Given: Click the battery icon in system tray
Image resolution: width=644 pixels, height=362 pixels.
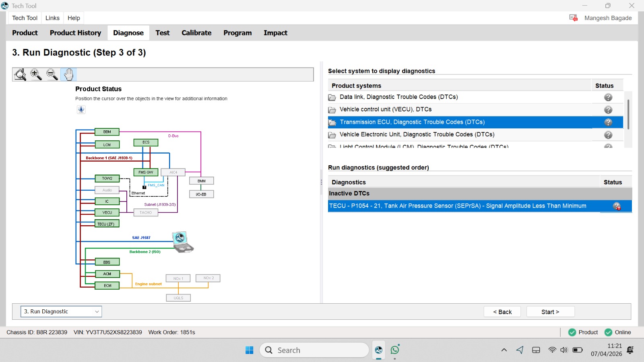Looking at the screenshot, I should tap(578, 350).
